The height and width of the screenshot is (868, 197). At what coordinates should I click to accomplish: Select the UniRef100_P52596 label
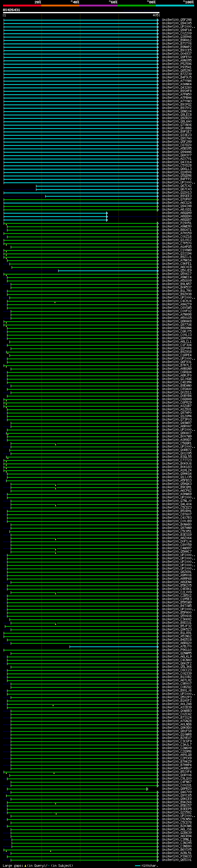[x=177, y=64]
